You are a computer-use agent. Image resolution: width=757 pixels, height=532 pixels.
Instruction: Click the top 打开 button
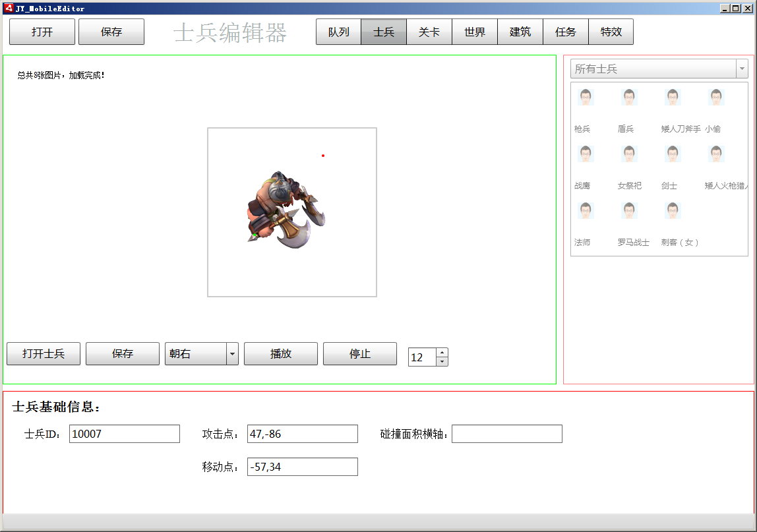[42, 32]
